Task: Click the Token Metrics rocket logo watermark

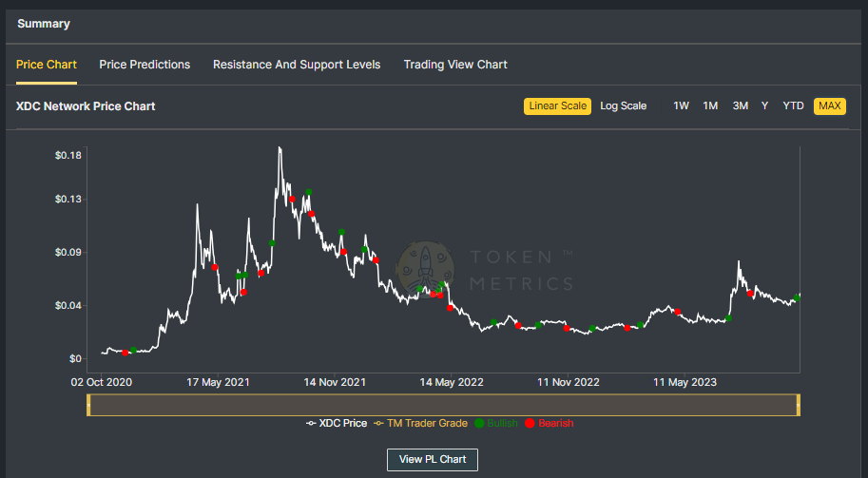Action: [x=424, y=268]
